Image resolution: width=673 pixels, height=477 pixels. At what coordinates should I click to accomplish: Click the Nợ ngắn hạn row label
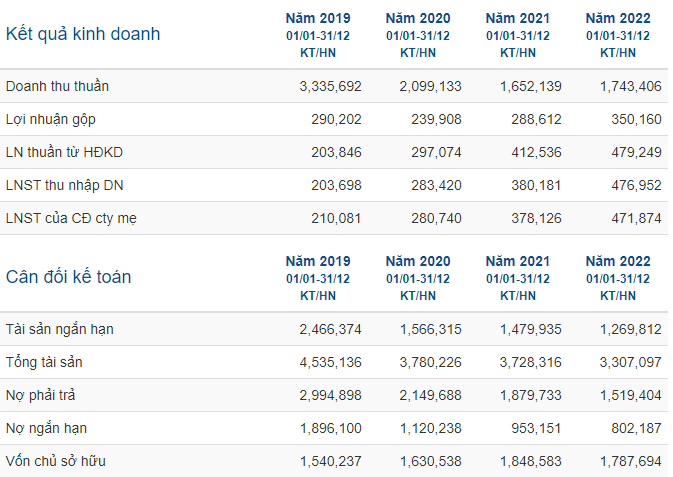(x=46, y=428)
